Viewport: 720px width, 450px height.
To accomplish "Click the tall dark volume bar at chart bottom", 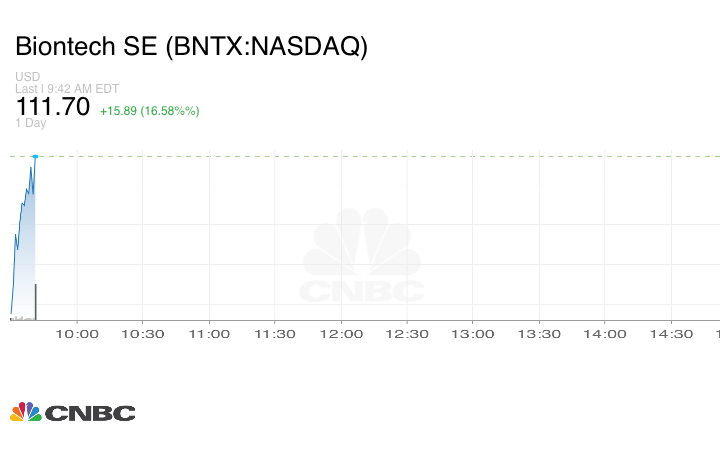I will [x=36, y=302].
